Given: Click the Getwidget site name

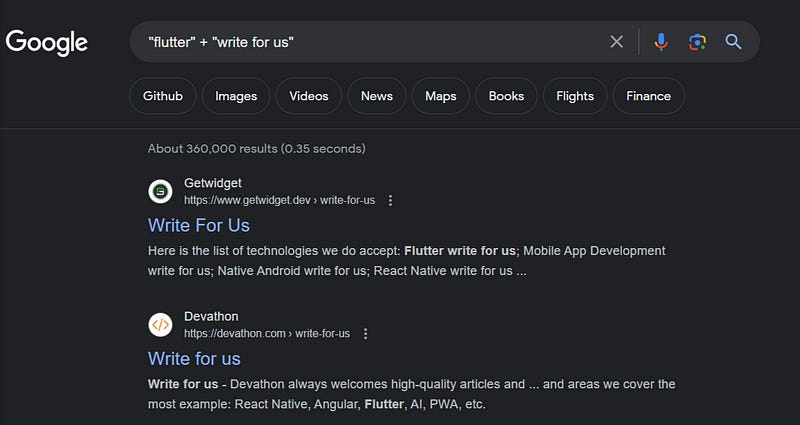Looking at the screenshot, I should (x=213, y=183).
